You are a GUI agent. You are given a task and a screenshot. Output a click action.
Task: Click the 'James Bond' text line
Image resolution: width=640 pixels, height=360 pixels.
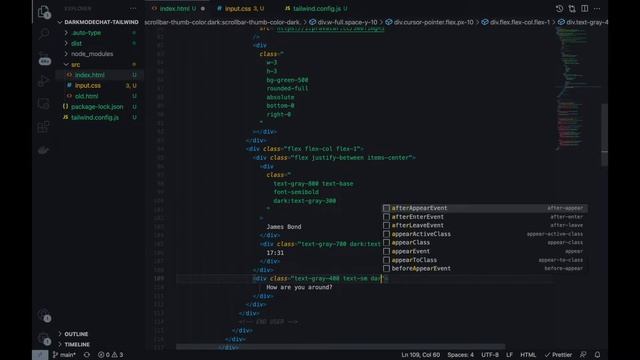click(284, 227)
